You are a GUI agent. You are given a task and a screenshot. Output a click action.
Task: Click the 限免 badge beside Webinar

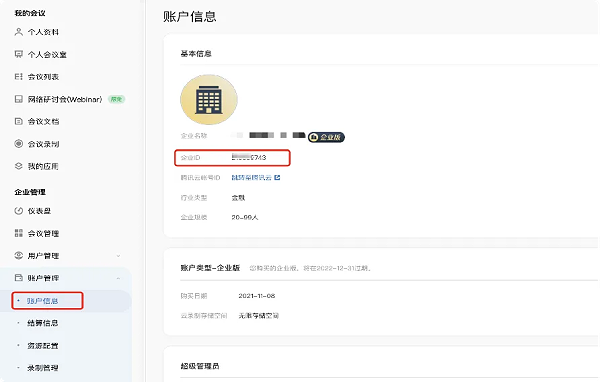click(x=116, y=99)
